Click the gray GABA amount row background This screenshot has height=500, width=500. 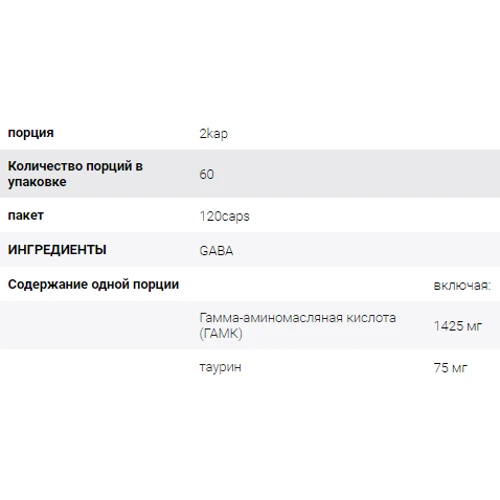point(250,326)
